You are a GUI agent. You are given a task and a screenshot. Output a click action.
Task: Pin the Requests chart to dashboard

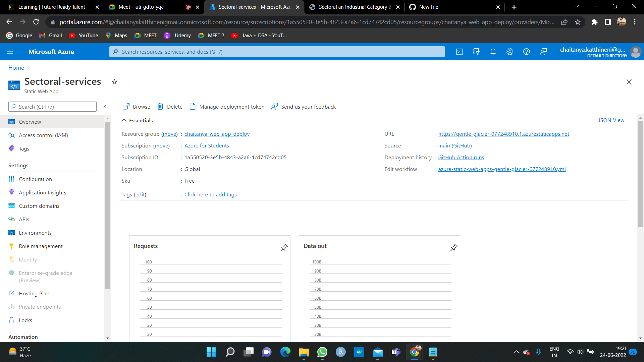[284, 248]
